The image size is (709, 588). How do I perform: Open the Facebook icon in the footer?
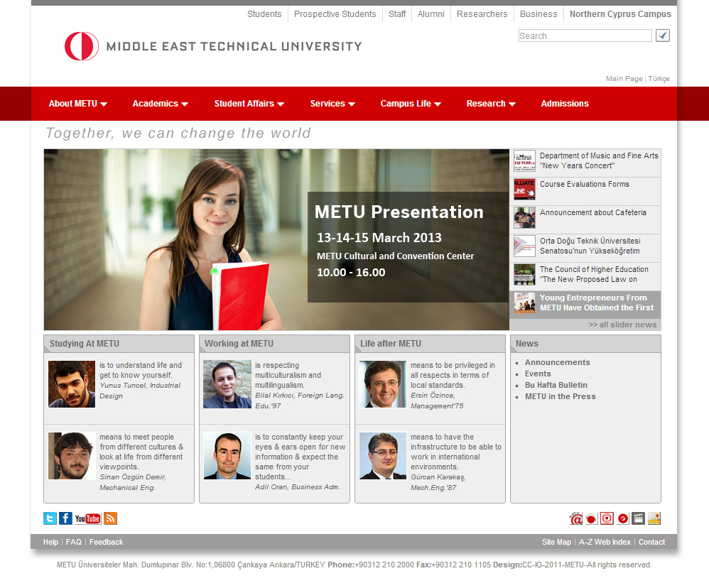65,518
